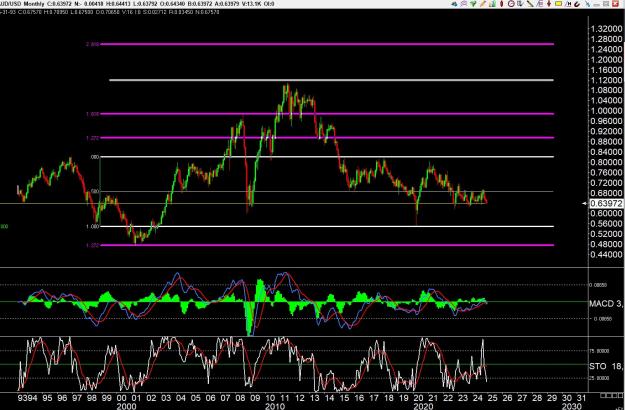Click the blue arrow icon in top toolbar
Viewport: 625px width, 410px height.
pyautogui.click(x=454, y=4)
